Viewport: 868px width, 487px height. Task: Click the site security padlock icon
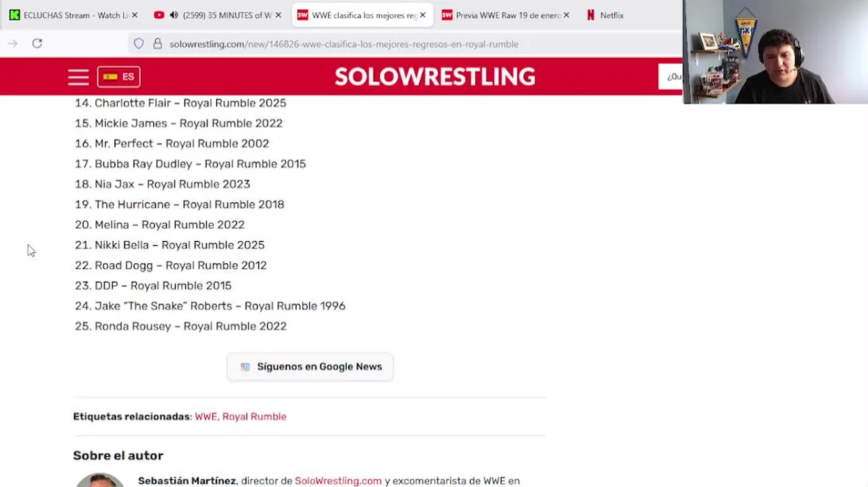click(158, 44)
